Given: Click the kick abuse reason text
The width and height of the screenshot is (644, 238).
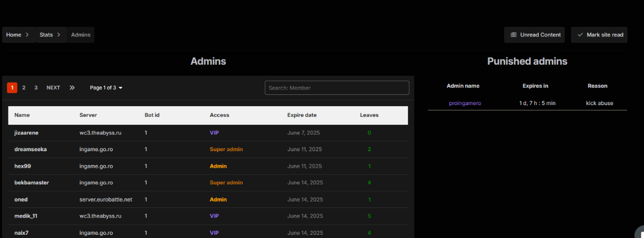Looking at the screenshot, I should [x=599, y=103].
